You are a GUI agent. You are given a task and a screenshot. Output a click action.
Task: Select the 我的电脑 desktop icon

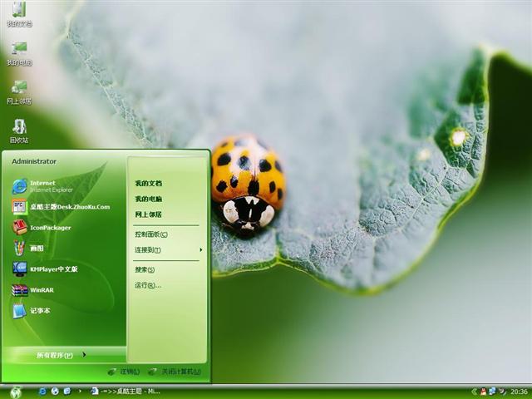tap(19, 53)
